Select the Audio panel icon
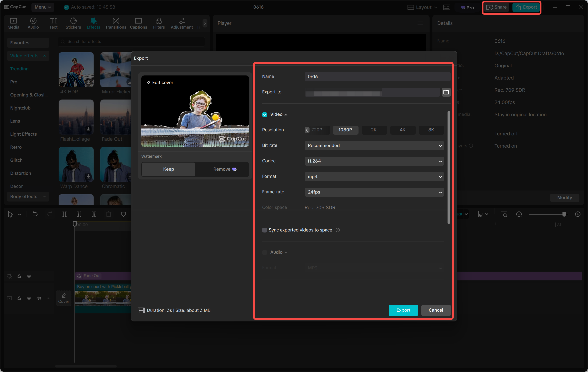The width and height of the screenshot is (588, 372). tap(33, 23)
